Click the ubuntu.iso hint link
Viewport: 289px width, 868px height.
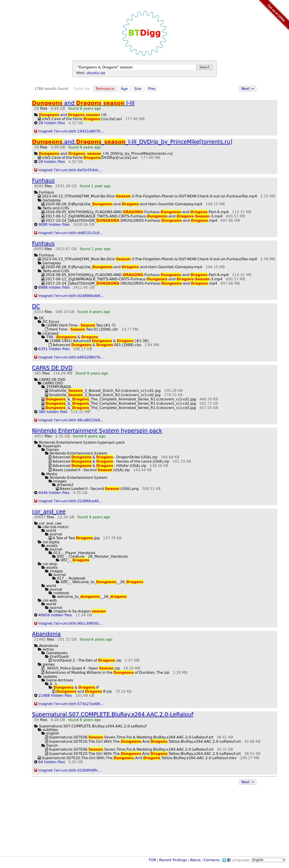(x=96, y=73)
